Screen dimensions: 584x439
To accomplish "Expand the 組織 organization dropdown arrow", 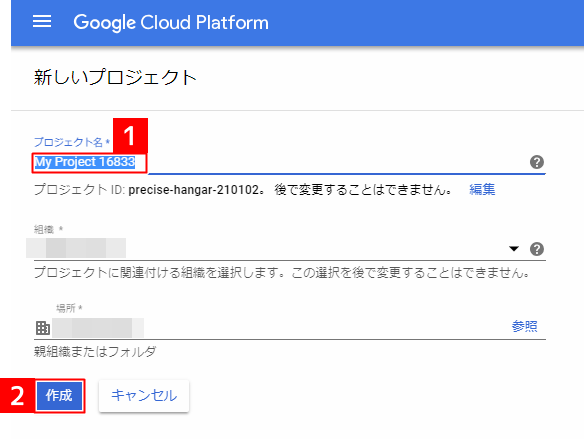I will (514, 249).
